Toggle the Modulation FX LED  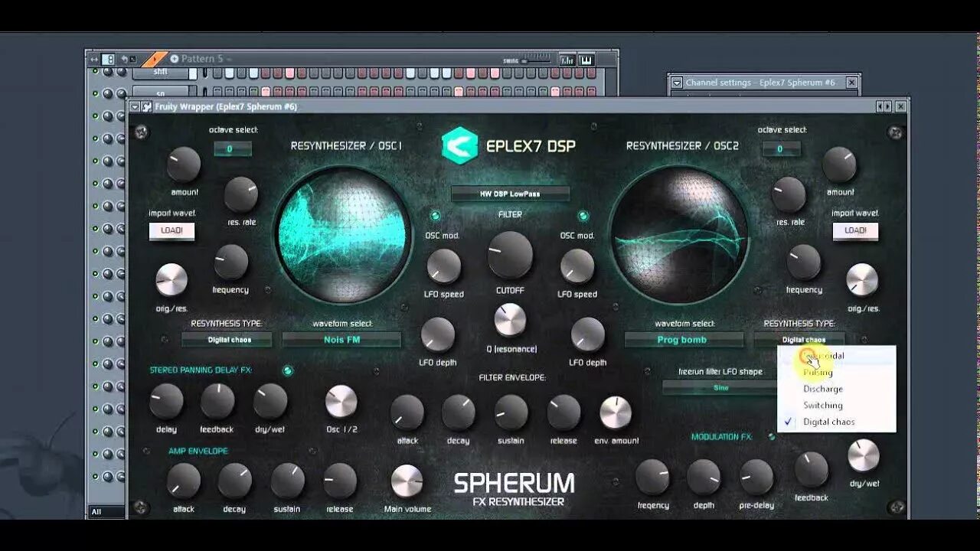[772, 437]
